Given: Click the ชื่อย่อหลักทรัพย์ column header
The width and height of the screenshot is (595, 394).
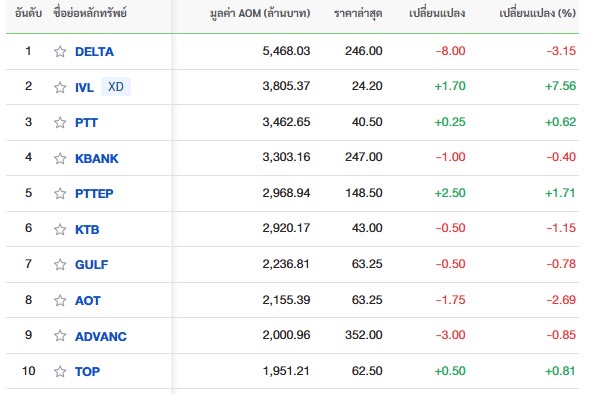Looking at the screenshot, I should click(x=90, y=13).
